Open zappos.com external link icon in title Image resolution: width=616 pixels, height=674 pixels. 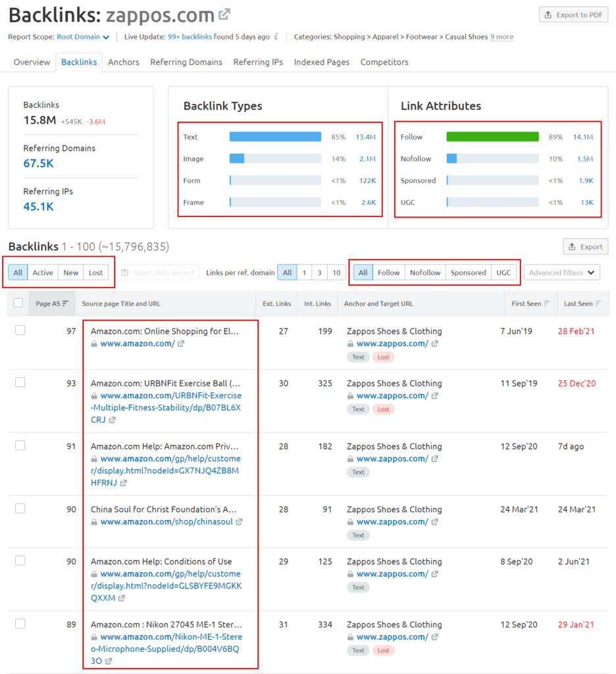tap(224, 14)
